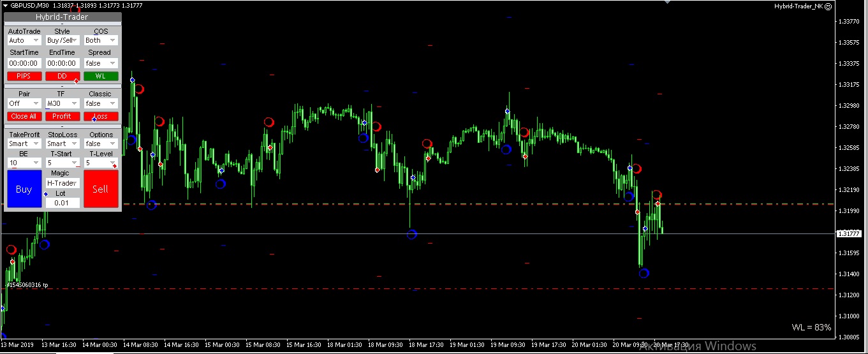Click the Close All button
This screenshot has height=354, width=868.
pos(24,116)
